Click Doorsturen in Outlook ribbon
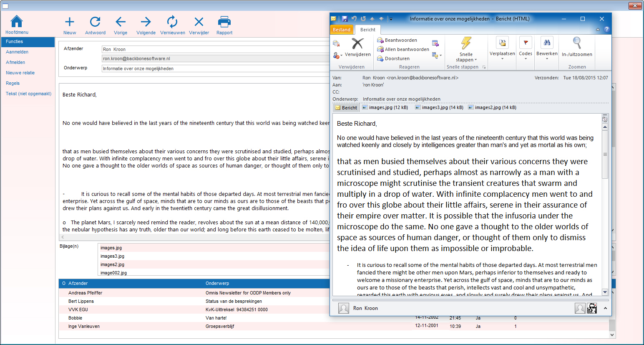The width and height of the screenshot is (644, 345). tap(393, 58)
